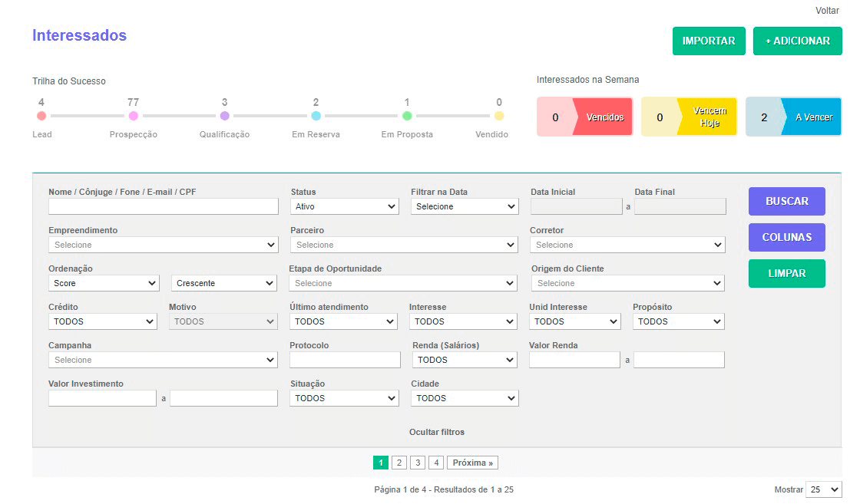This screenshot has height=504, width=860.
Task: Focus the Nome / Cônjuge search field
Action: click(163, 206)
